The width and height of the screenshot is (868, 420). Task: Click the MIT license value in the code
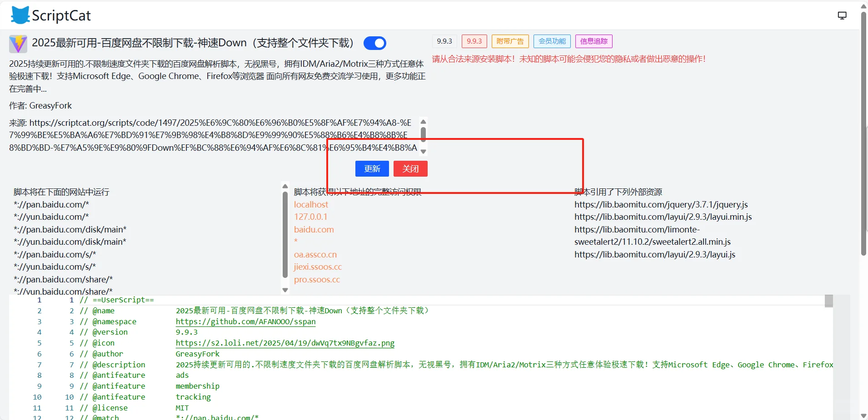tap(182, 408)
